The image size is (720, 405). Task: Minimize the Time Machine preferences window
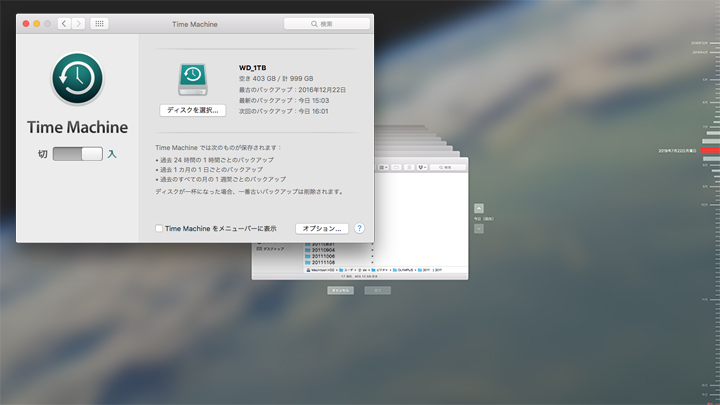click(x=37, y=23)
